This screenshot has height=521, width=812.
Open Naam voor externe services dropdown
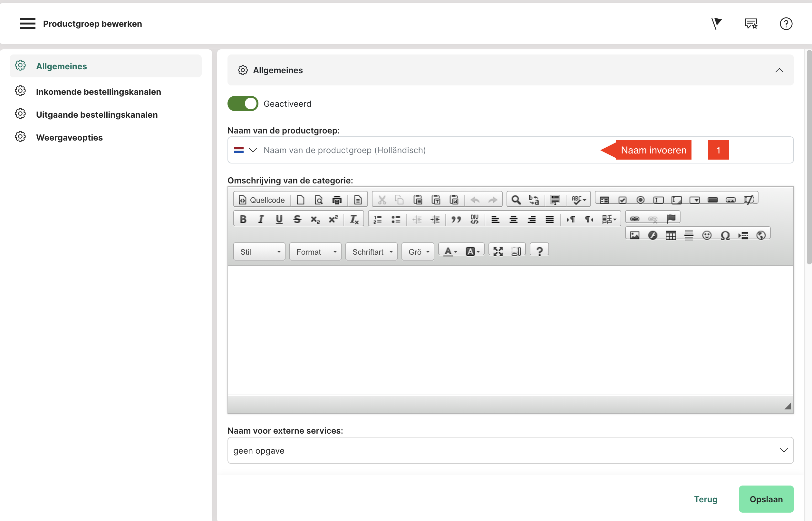point(510,450)
